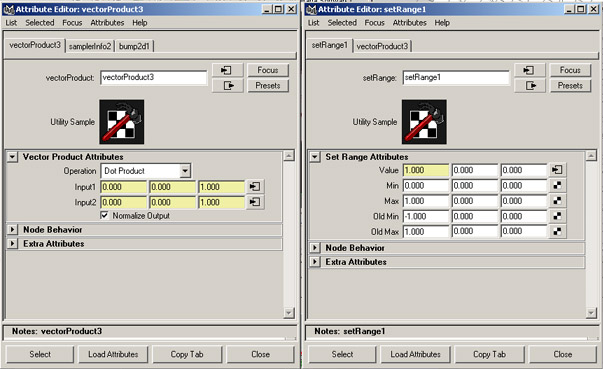Open Selected menu in vectorProduct3 editor
The height and width of the screenshot is (369, 603).
pos(40,23)
